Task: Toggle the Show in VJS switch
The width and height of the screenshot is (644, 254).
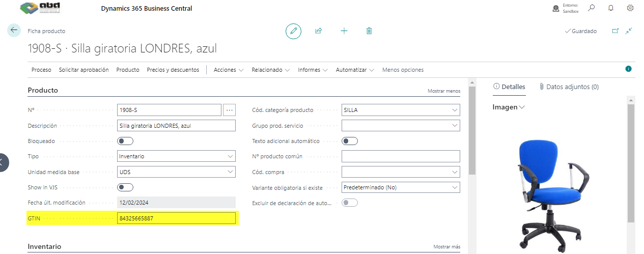Action: tap(125, 187)
